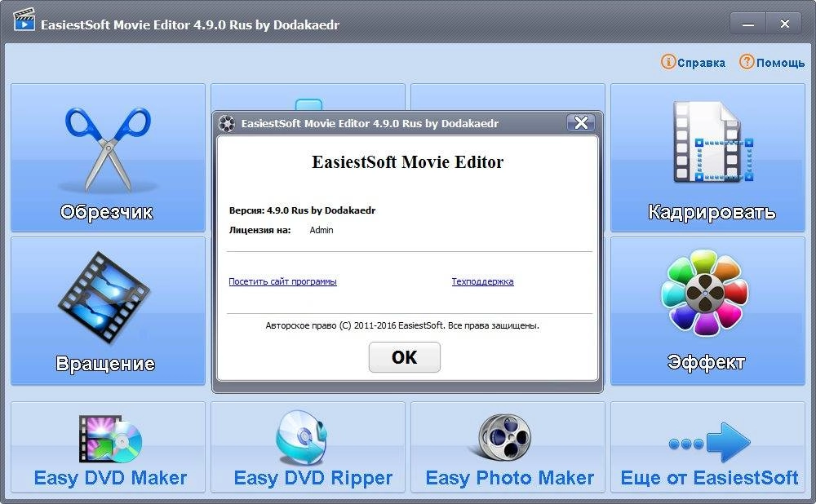The image size is (816, 504).
Task: Confirm the About dialog with OK
Action: (x=405, y=357)
